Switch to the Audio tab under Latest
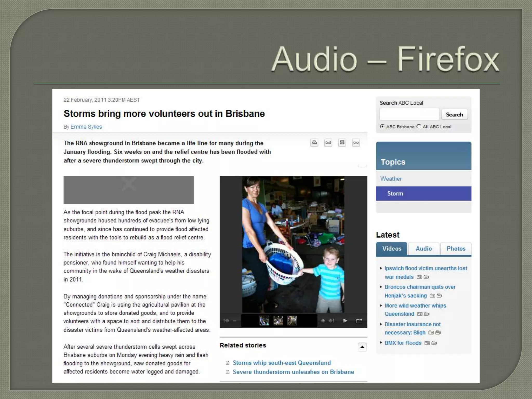 [423, 249]
